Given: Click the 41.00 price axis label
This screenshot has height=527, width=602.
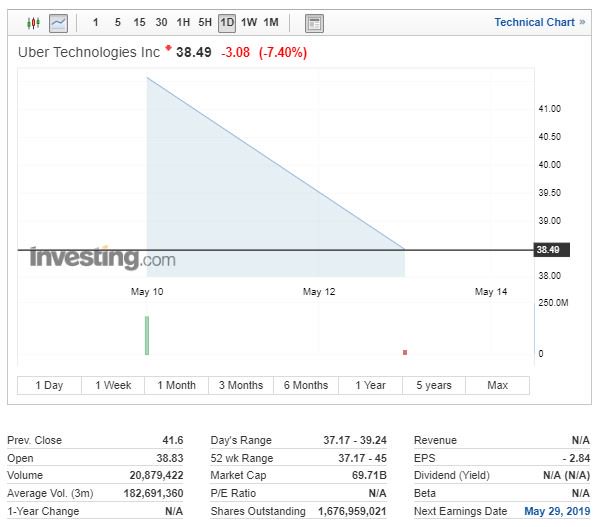Looking at the screenshot, I should point(549,109).
